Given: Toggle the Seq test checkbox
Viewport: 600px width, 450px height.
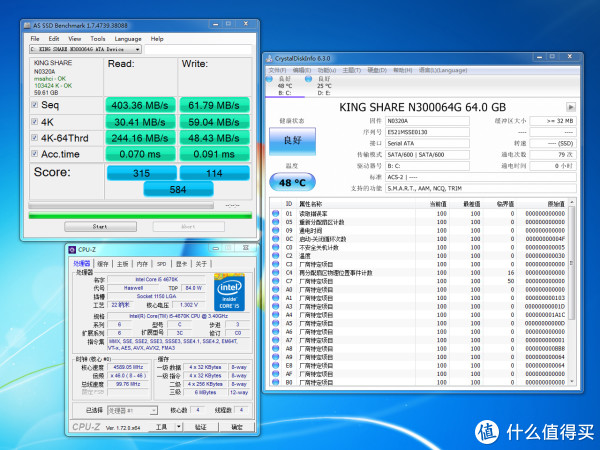Looking at the screenshot, I should coord(34,104).
